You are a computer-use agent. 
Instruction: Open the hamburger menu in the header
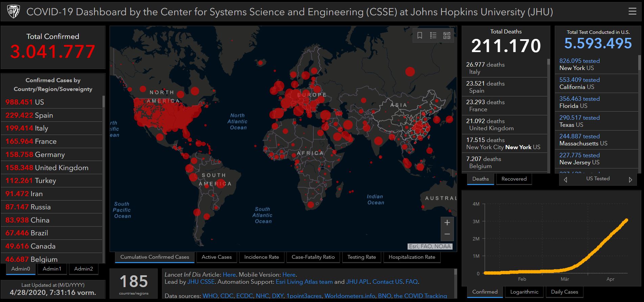coord(632,11)
